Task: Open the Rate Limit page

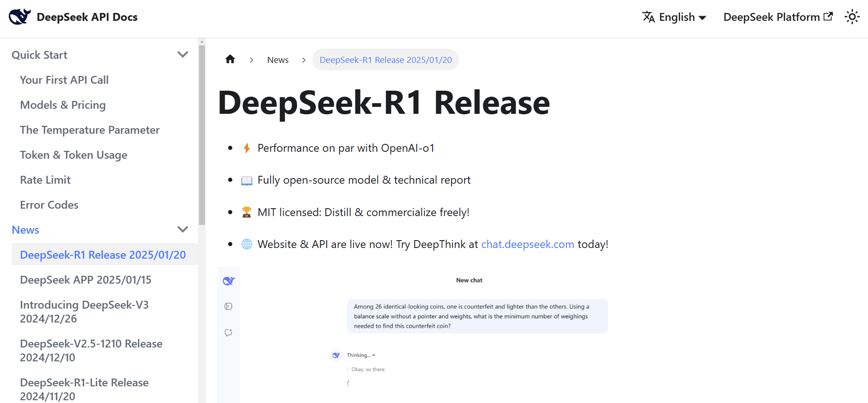Action: click(x=45, y=180)
